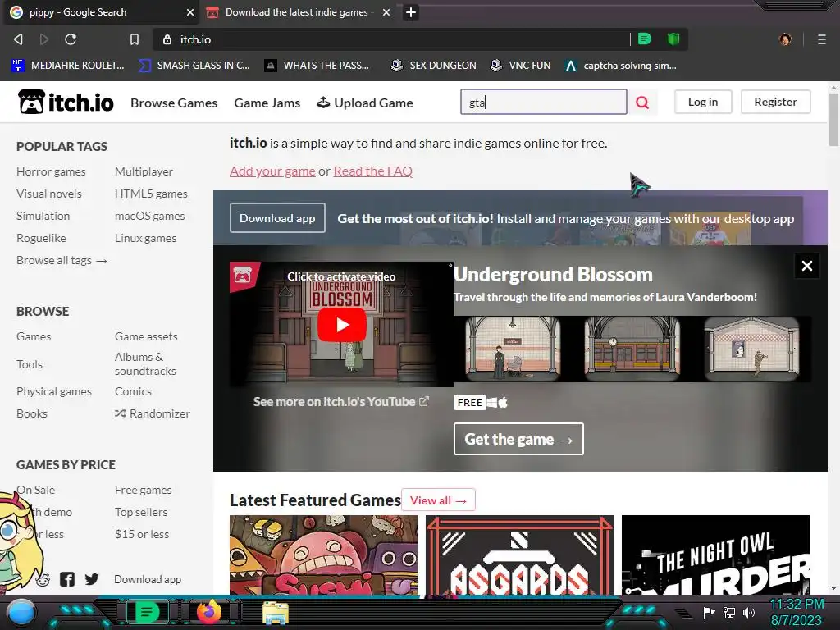Open See more on itch.io's YouTube link

coord(340,402)
